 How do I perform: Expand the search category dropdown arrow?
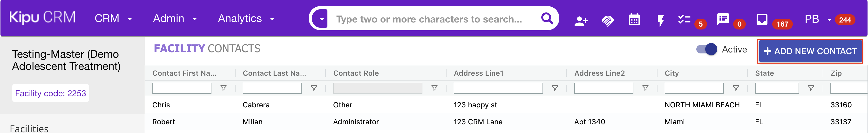point(321,19)
